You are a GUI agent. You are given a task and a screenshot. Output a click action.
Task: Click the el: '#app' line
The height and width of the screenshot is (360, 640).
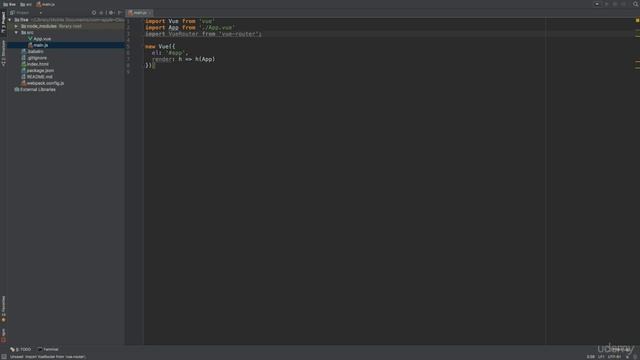[170, 53]
